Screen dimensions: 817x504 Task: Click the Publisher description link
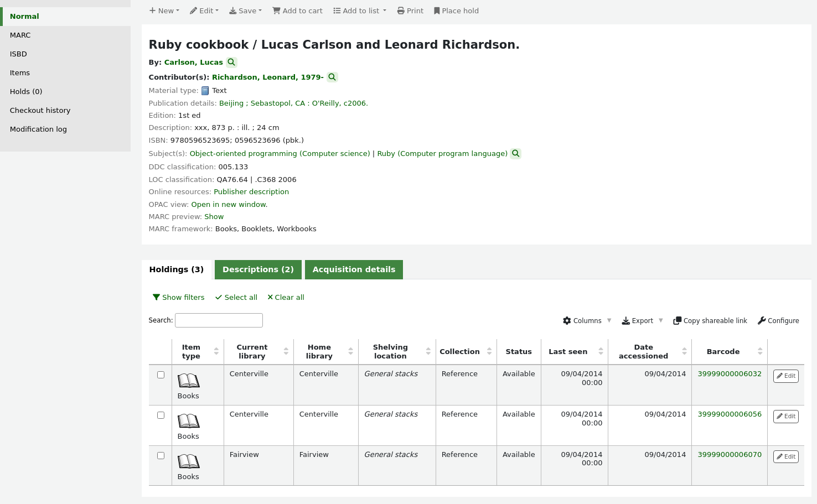click(x=251, y=192)
